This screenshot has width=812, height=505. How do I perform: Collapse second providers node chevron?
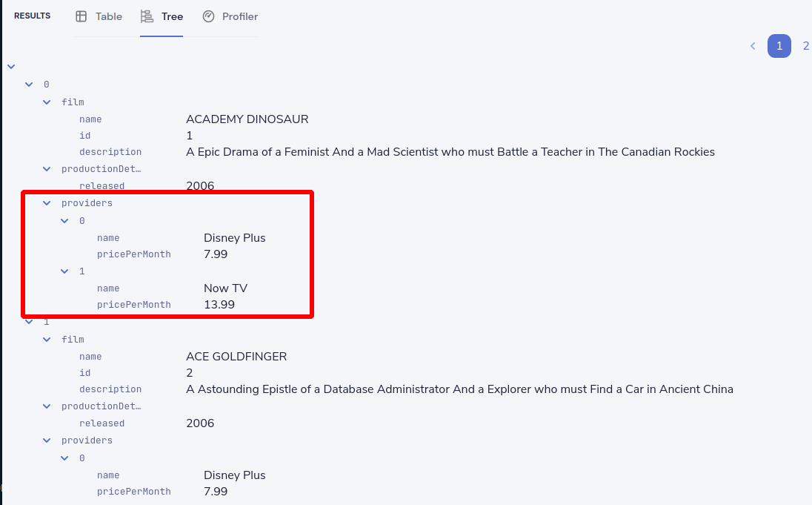tap(47, 440)
